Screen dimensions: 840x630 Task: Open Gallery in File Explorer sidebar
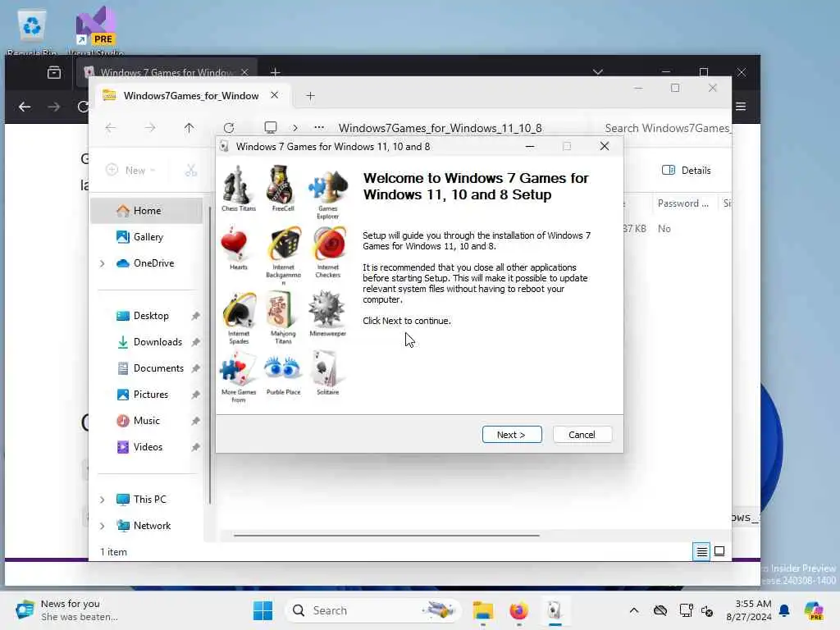[146, 237]
